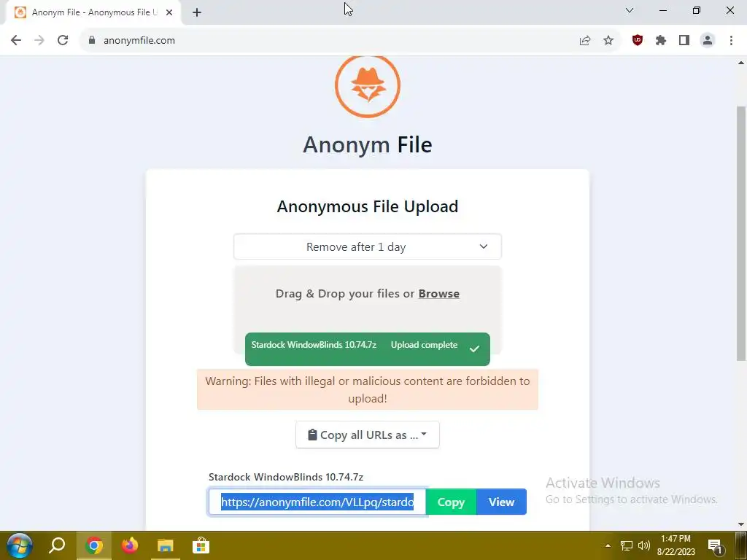This screenshot has width=747, height=560.
Task: Open the Chrome profile avatar icon
Action: 708,41
